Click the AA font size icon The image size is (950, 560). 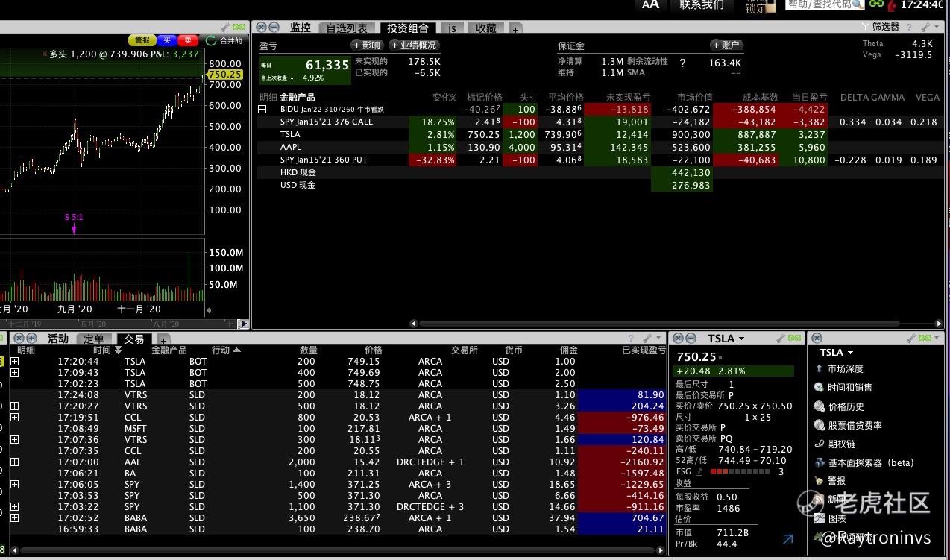(650, 4)
